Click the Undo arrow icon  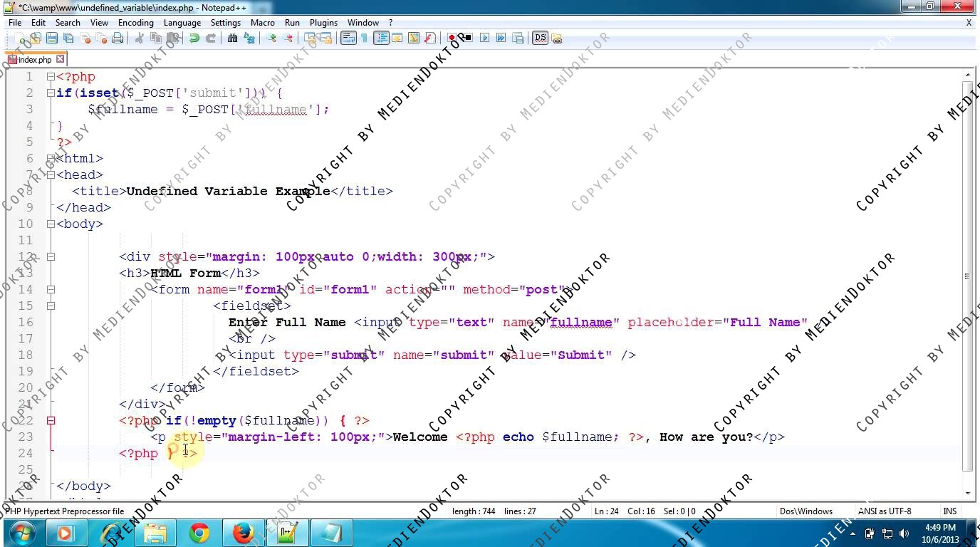coord(194,38)
